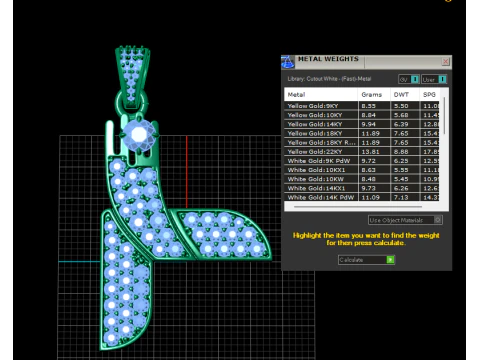Click the Calculate button
The height and width of the screenshot is (360, 480).
366,260
